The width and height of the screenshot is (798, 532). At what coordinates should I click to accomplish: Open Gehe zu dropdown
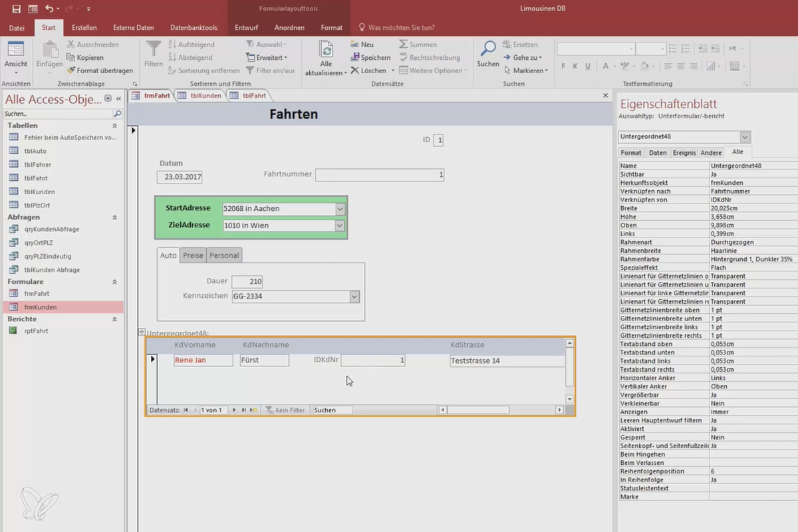(x=523, y=57)
